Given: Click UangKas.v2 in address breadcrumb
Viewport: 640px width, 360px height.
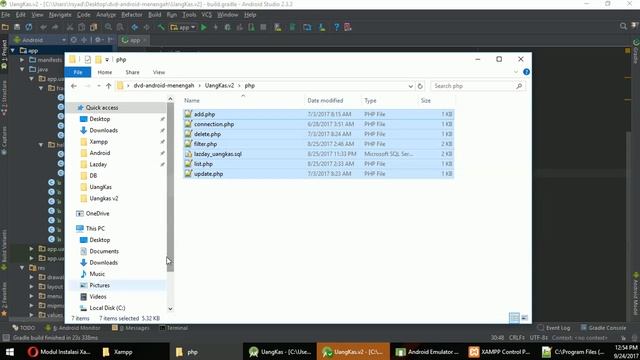Looking at the screenshot, I should pos(220,86).
